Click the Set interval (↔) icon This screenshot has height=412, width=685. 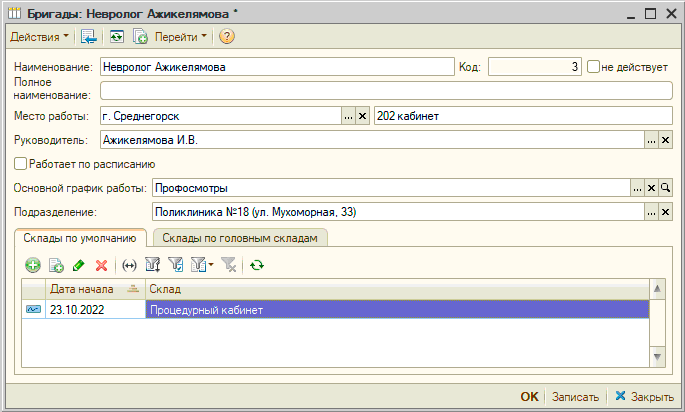point(128,265)
